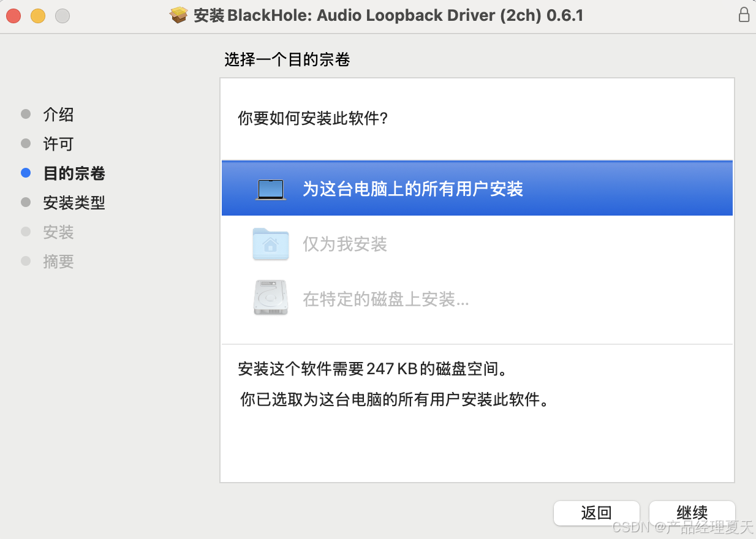Go to the 许可 step label in sidebar
The image size is (756, 539).
point(58,144)
